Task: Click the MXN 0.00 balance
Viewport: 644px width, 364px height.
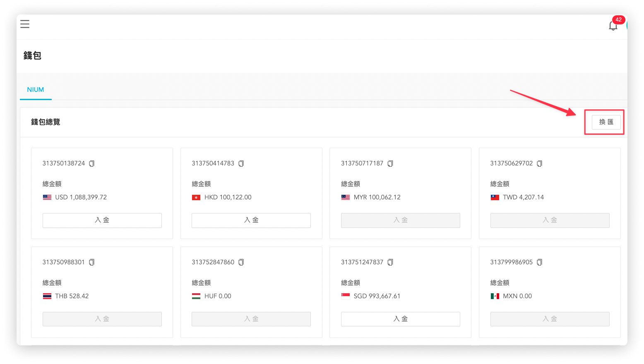Action: [x=517, y=296]
